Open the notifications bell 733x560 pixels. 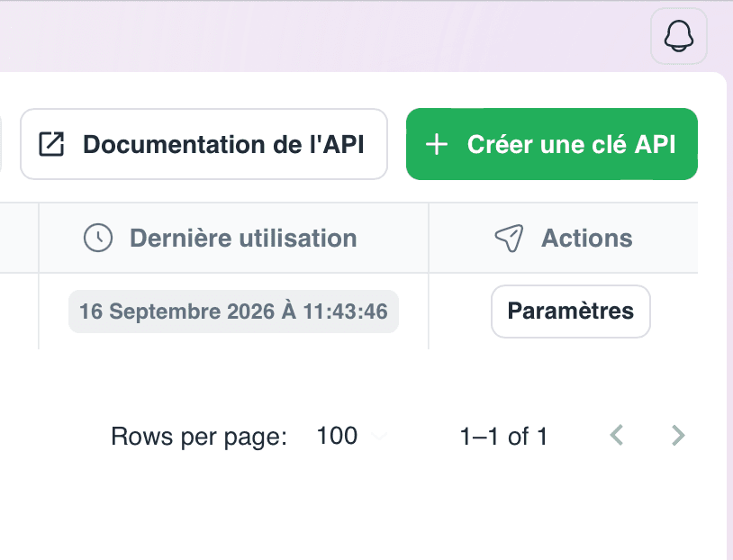(679, 36)
